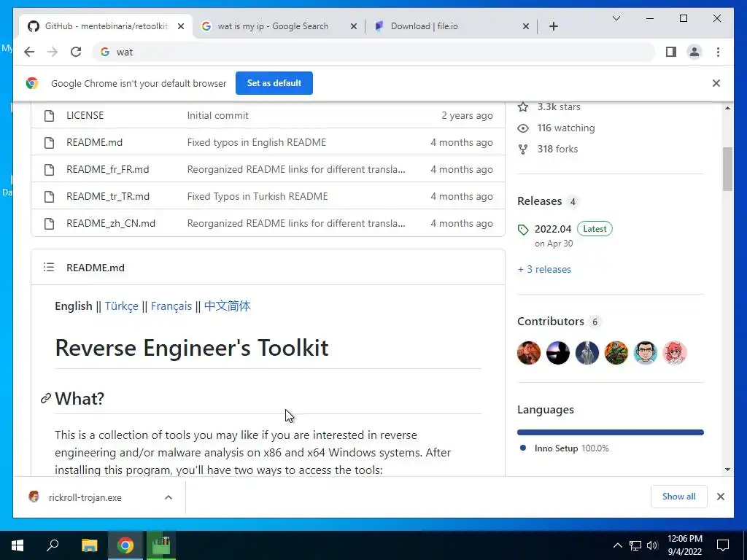This screenshot has height=560, width=747.
Task: Open the Chrome profile avatar menu
Action: [x=694, y=52]
